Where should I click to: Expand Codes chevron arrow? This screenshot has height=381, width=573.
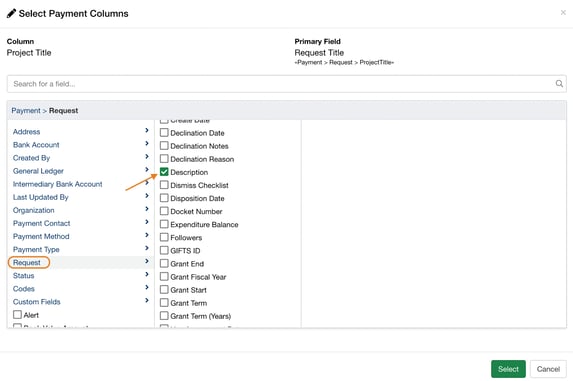click(x=147, y=287)
